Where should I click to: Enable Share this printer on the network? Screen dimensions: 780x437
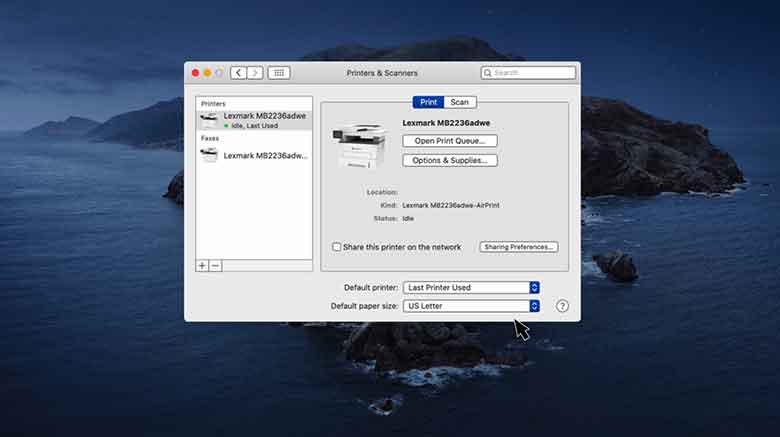pos(337,247)
